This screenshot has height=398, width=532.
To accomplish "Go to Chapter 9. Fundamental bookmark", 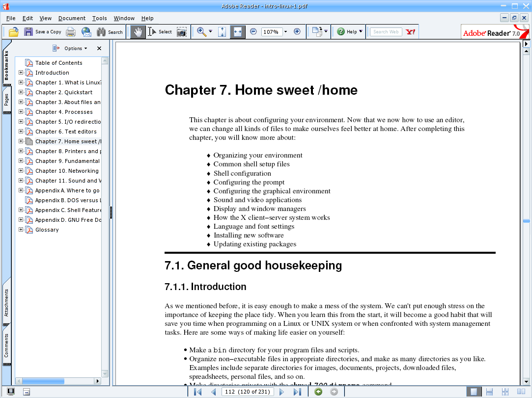I will coord(67,161).
